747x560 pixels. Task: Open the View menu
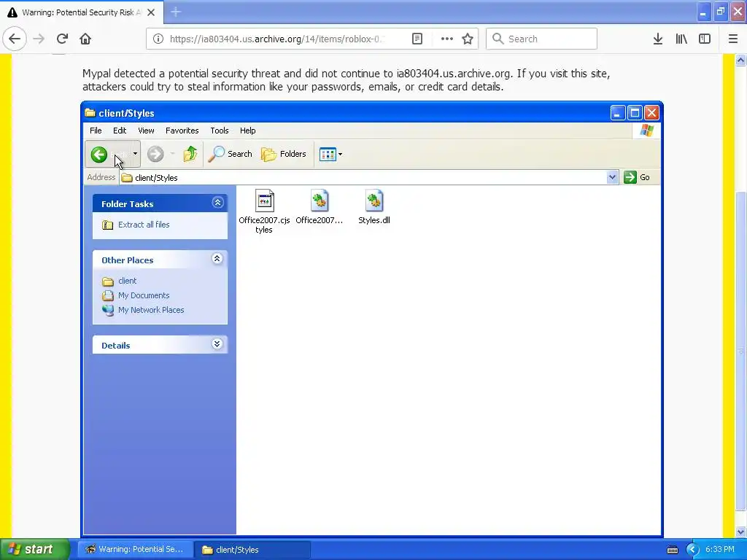tap(146, 131)
